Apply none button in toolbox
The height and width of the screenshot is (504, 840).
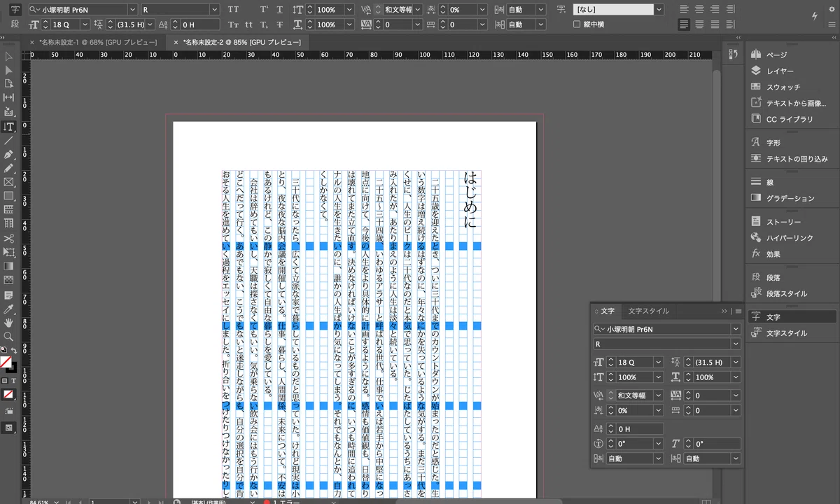[8, 395]
